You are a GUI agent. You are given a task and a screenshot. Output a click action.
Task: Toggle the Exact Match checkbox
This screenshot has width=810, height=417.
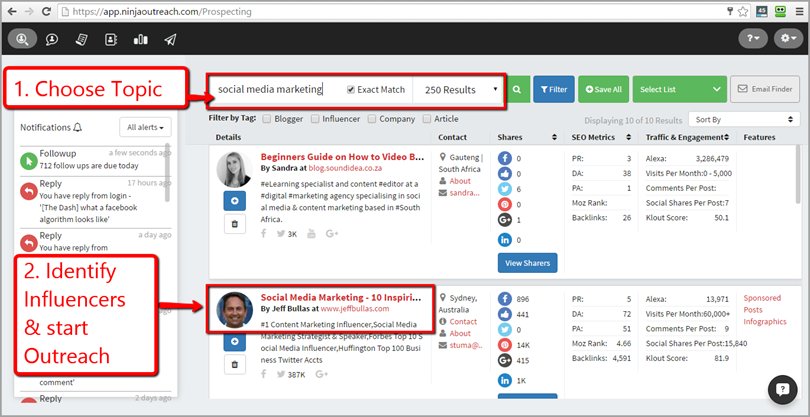pos(351,89)
